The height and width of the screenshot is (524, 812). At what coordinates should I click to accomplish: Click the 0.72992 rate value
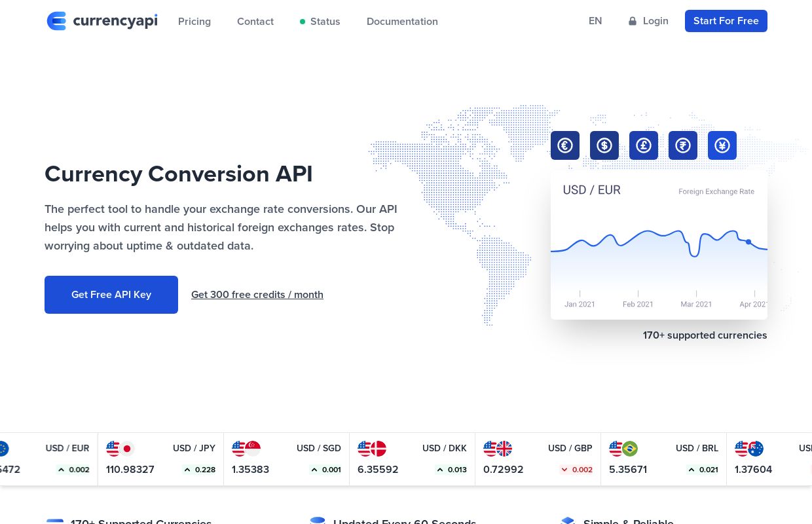click(x=504, y=470)
